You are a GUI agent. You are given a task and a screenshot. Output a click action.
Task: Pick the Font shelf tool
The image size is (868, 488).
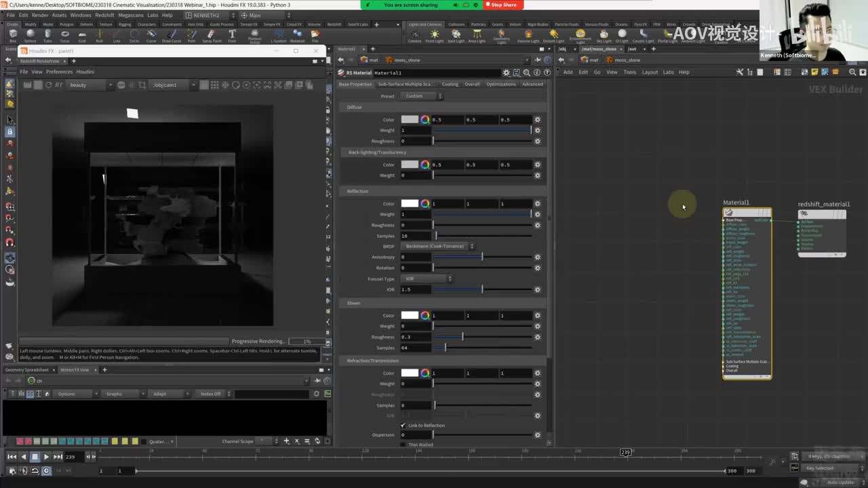tap(232, 35)
